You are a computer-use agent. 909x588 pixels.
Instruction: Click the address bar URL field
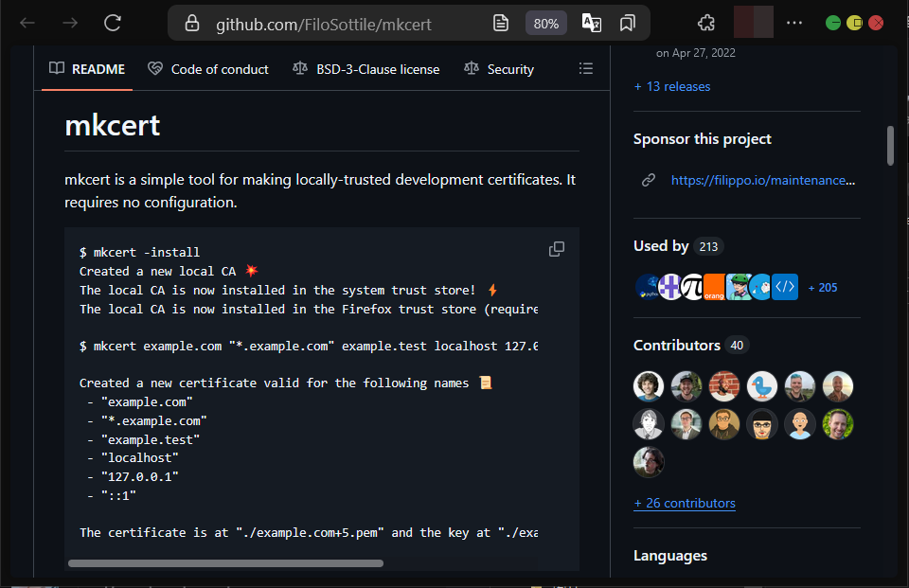[324, 25]
